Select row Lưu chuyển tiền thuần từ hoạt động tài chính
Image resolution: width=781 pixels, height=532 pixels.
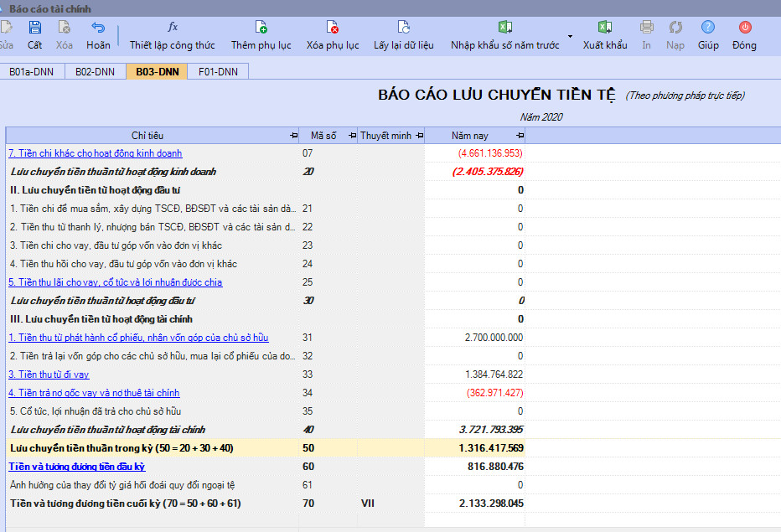pos(266,430)
